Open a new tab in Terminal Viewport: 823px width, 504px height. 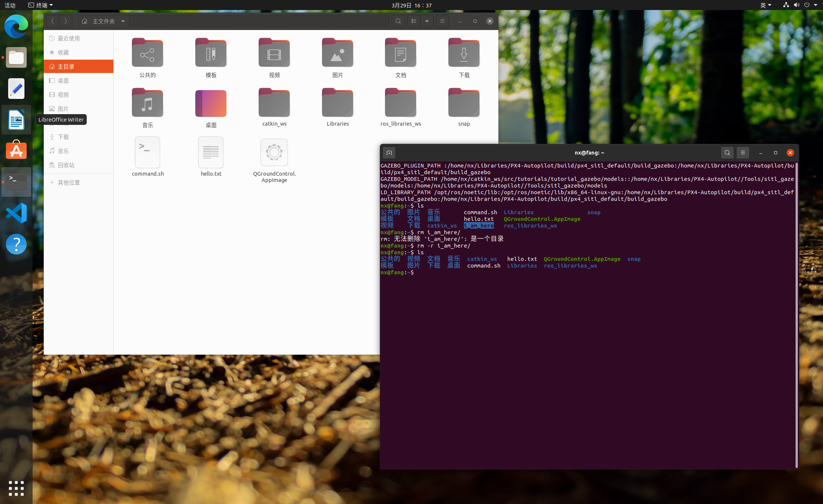click(x=389, y=153)
